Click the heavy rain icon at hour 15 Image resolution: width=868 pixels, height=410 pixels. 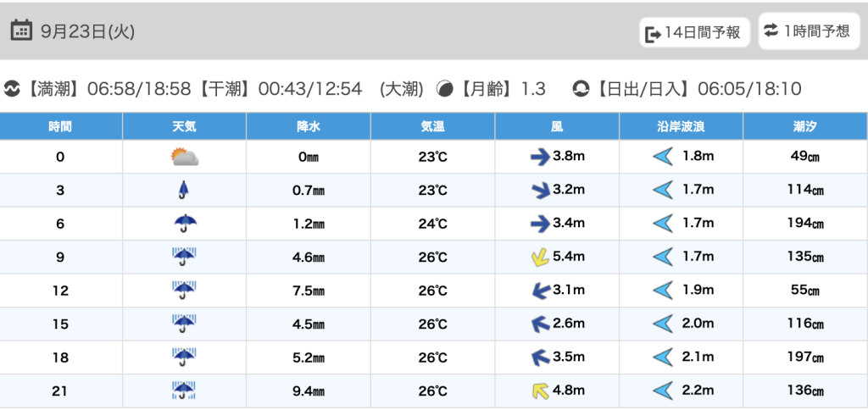point(184,324)
